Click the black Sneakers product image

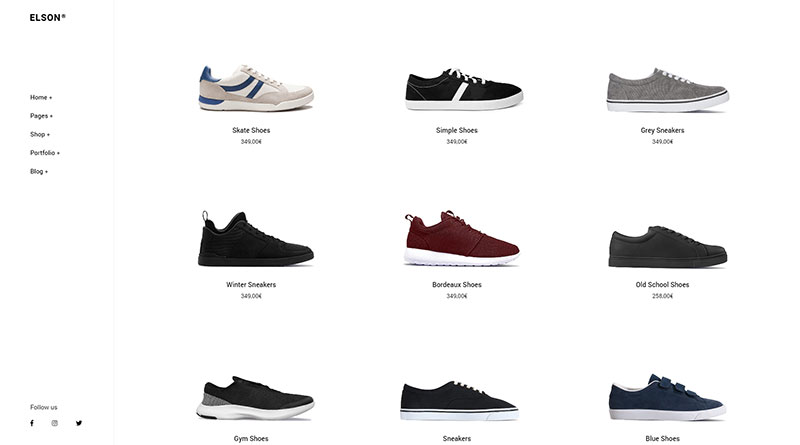coord(459,401)
